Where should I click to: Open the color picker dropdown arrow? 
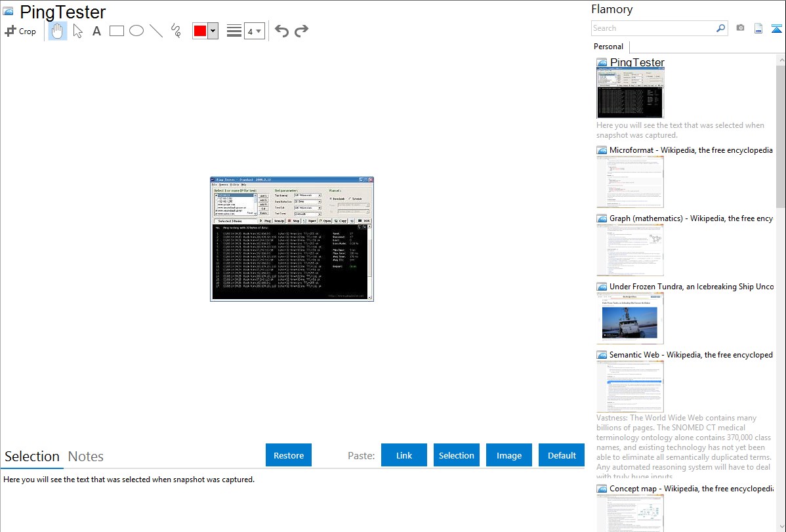(x=213, y=31)
